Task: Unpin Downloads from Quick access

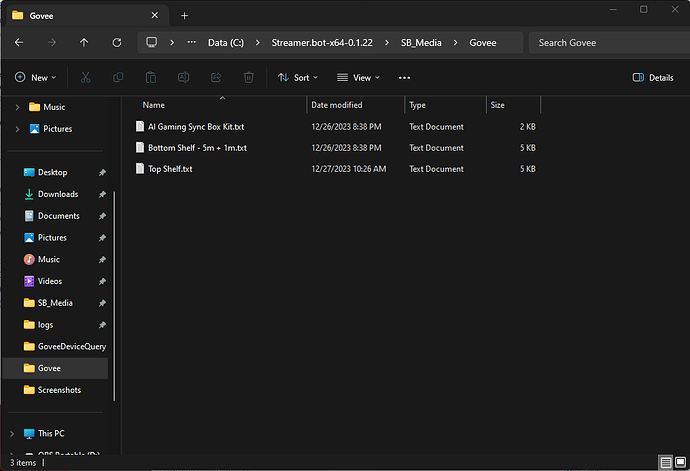Action: [x=102, y=194]
